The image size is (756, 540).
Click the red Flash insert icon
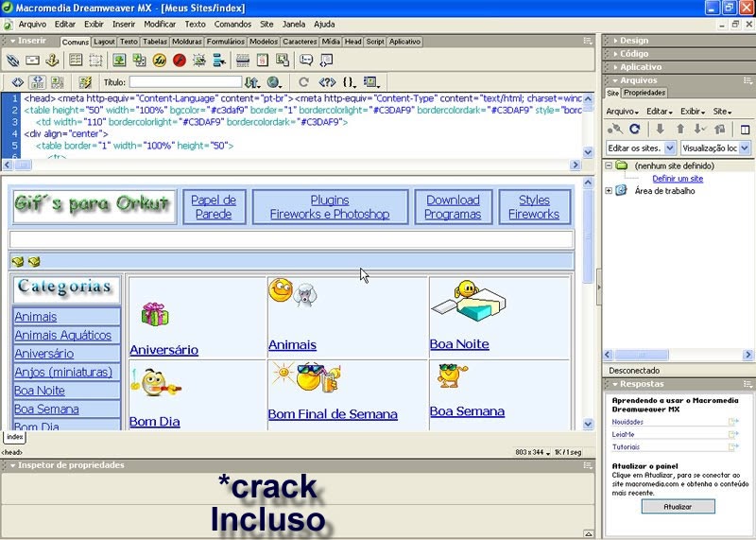click(x=180, y=61)
